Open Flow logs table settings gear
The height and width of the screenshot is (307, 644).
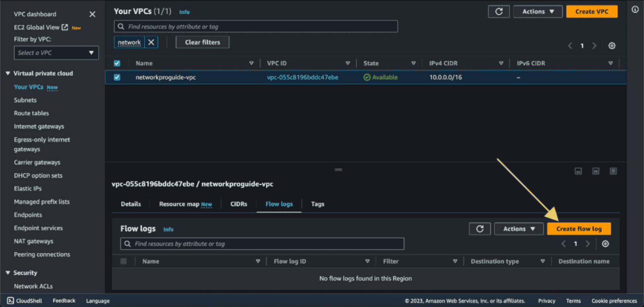click(605, 244)
